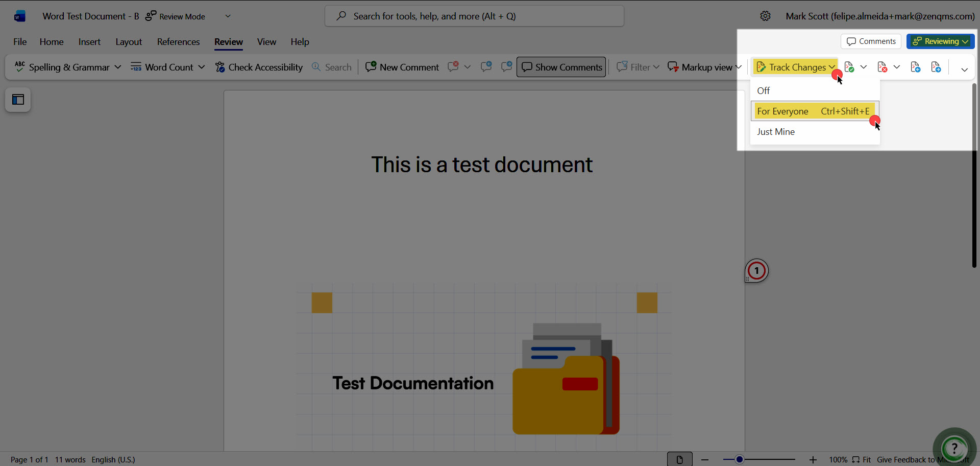Select For Everyone tracking option
The image size is (980, 466).
pos(815,111)
